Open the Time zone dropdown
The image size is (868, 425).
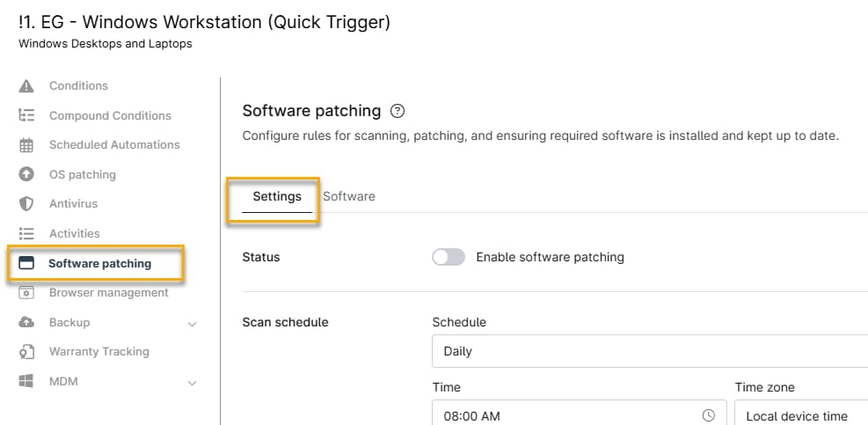(x=800, y=415)
